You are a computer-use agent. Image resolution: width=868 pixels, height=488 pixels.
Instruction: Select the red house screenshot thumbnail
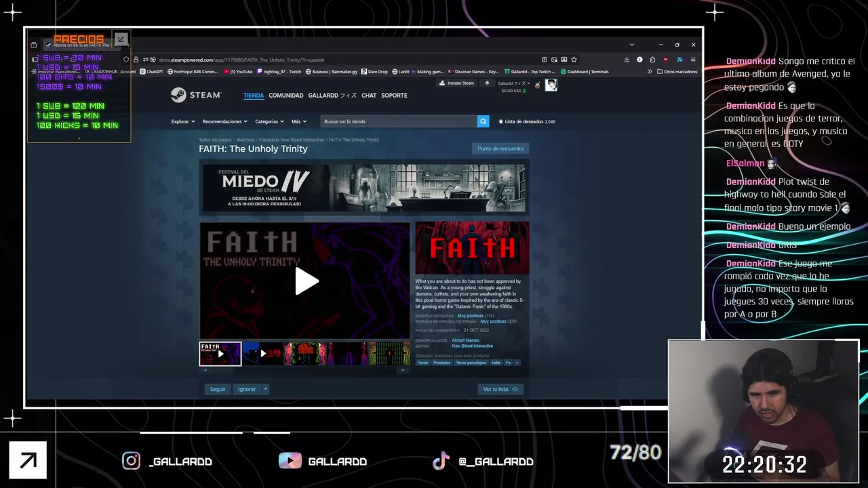[x=304, y=354]
